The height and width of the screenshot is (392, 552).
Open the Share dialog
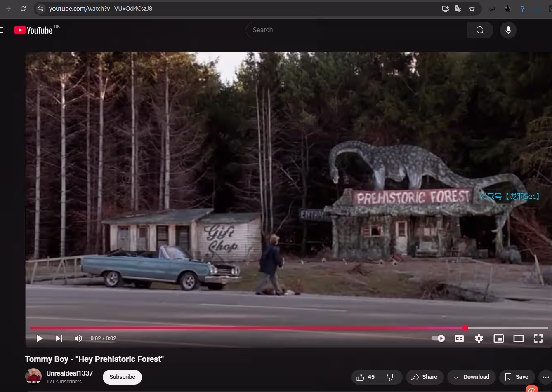tap(425, 377)
